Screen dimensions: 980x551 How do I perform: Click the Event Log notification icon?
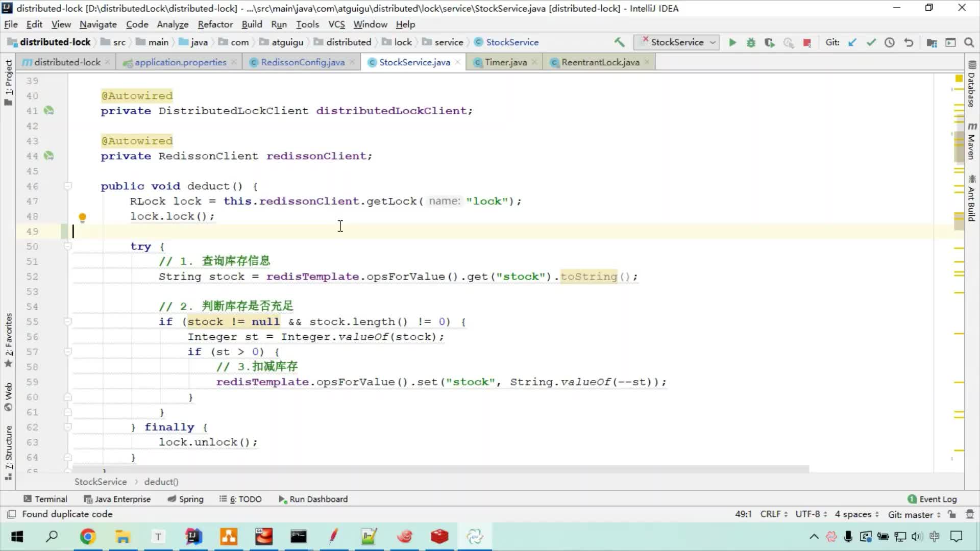(x=912, y=499)
